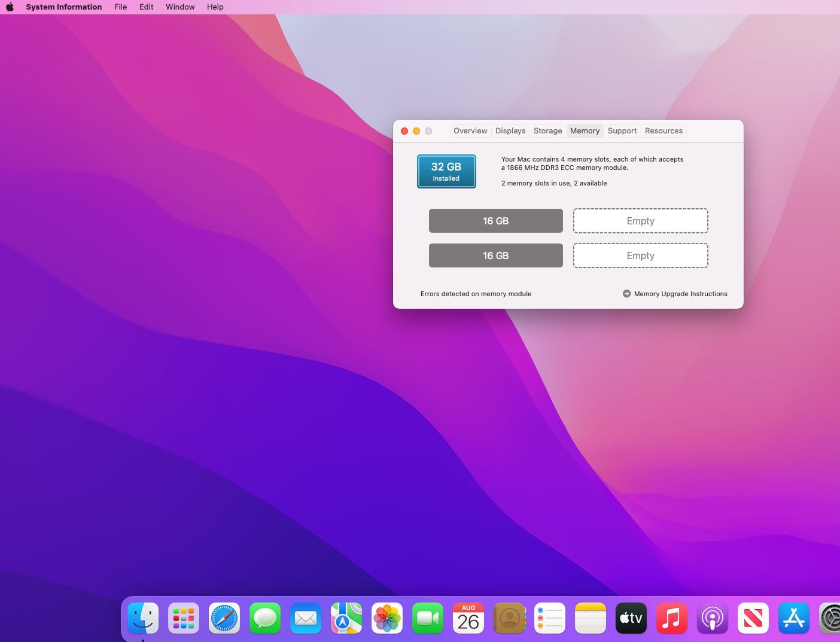Click 'Errors detected on memory module' text
The height and width of the screenshot is (642, 840).
pos(476,294)
